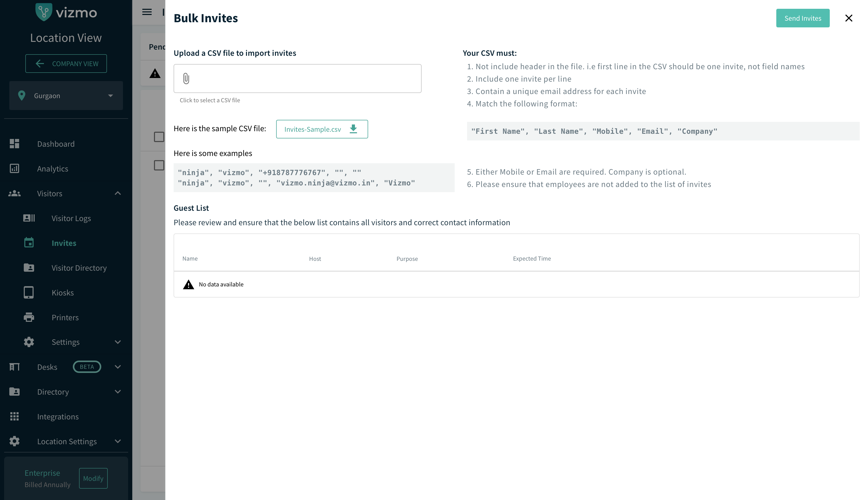Viewport: 868px width, 500px height.
Task: Click the Kiosks tablet icon
Action: (29, 293)
